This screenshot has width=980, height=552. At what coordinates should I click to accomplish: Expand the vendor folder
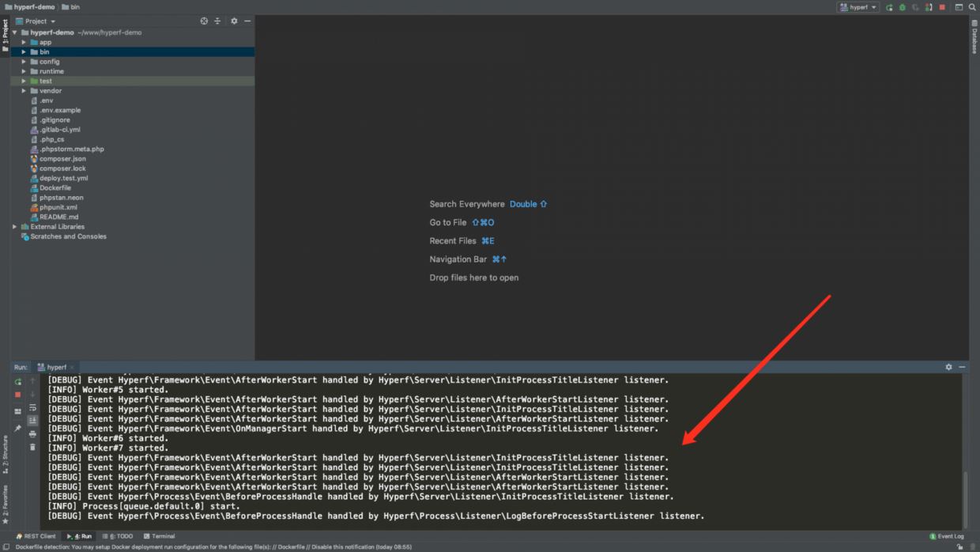click(x=24, y=91)
